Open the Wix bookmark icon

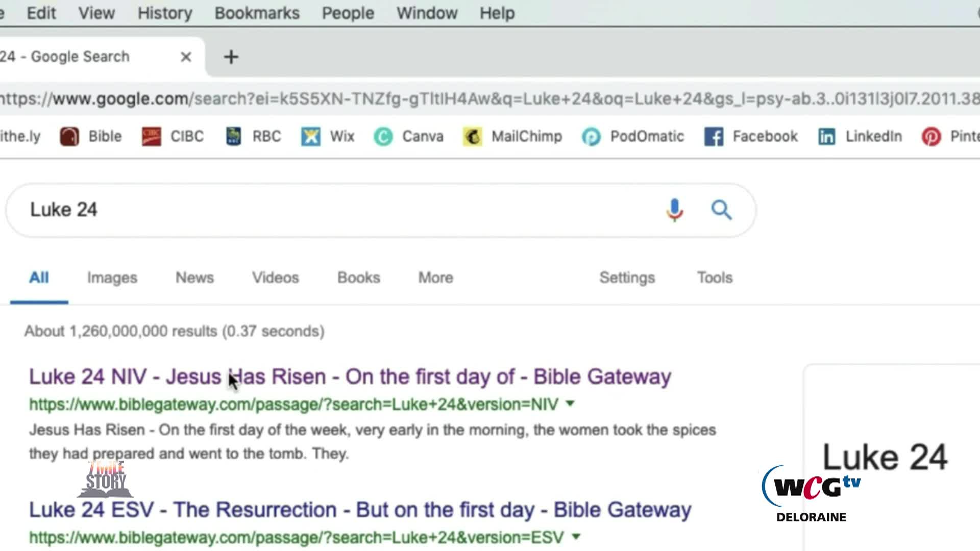click(x=310, y=137)
